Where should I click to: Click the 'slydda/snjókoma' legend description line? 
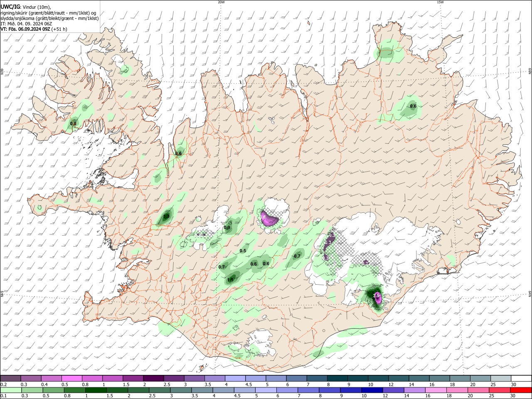(49, 18)
